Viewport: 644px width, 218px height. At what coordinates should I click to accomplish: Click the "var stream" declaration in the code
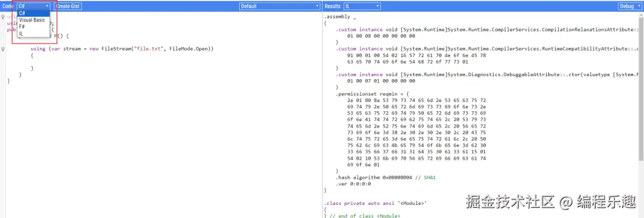tap(66, 49)
